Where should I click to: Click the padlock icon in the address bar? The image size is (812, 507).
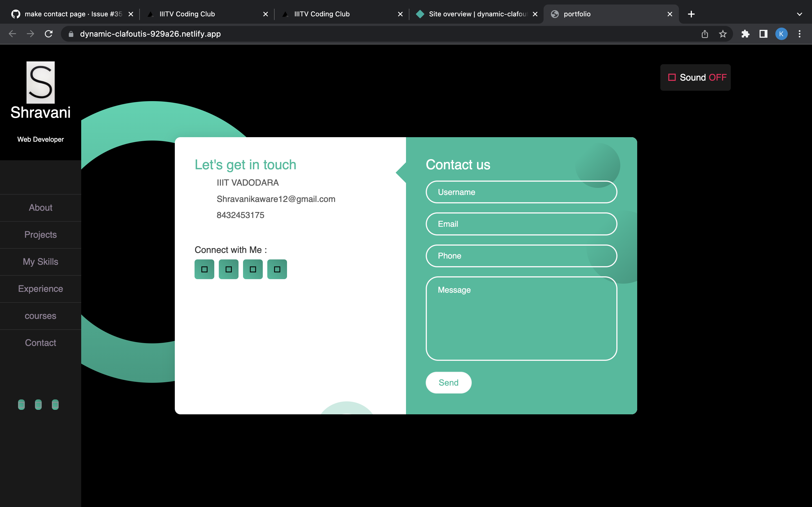coord(71,34)
